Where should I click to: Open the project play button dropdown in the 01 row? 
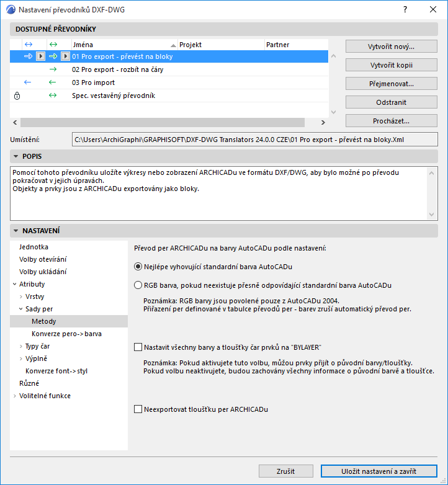point(40,56)
